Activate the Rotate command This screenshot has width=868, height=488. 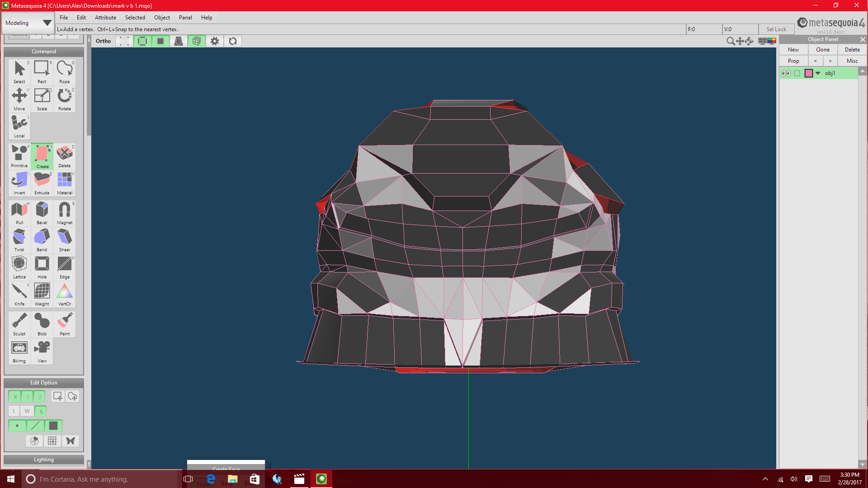65,99
